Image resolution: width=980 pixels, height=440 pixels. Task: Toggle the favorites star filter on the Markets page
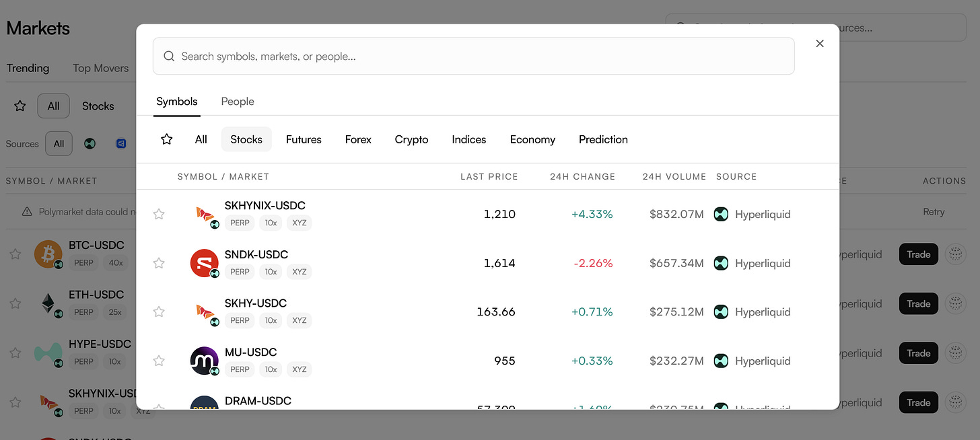coord(20,106)
